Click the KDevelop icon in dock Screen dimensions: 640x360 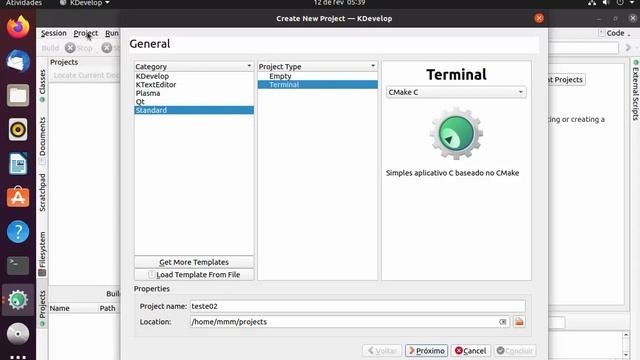tap(18, 300)
